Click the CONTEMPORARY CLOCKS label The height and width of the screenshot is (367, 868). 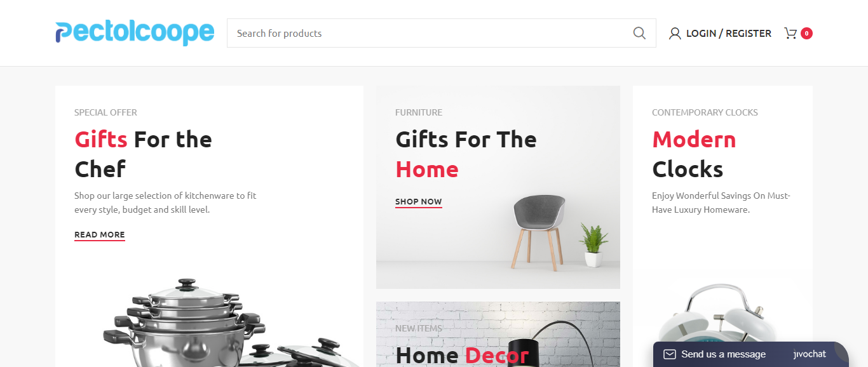click(705, 112)
